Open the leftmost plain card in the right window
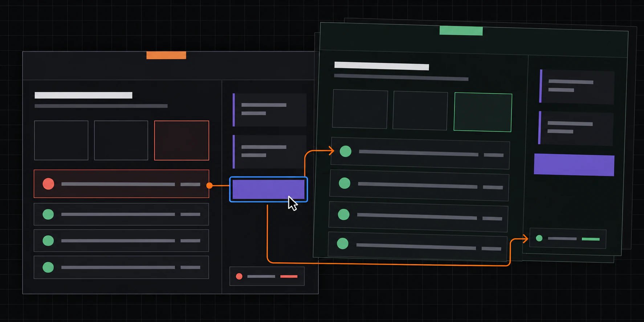 [x=360, y=109]
